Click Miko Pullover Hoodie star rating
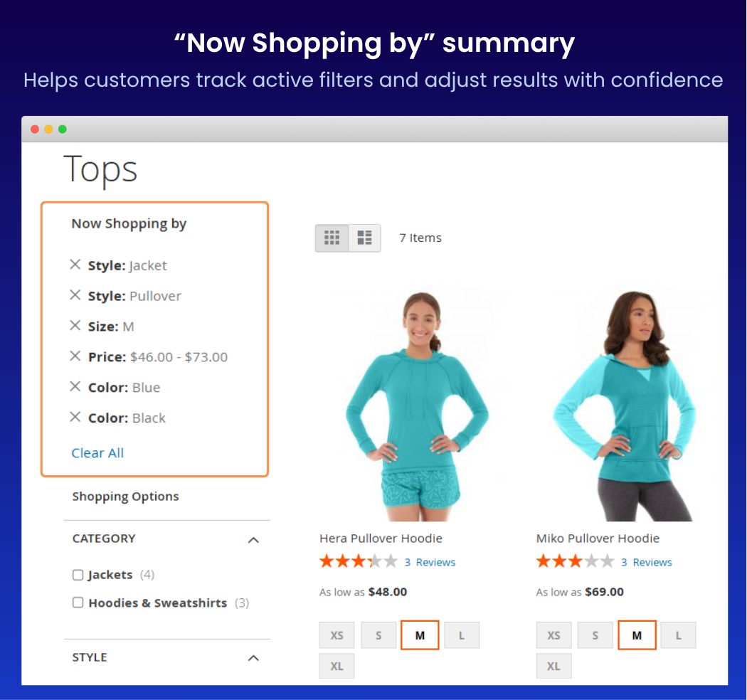This screenshot has height=700, width=747. pos(575,561)
